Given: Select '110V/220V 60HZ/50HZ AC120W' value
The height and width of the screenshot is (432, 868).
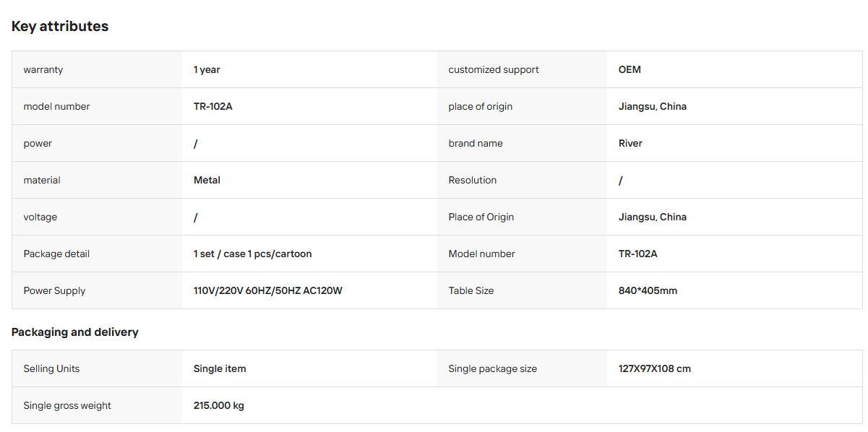Looking at the screenshot, I should click(x=268, y=291).
